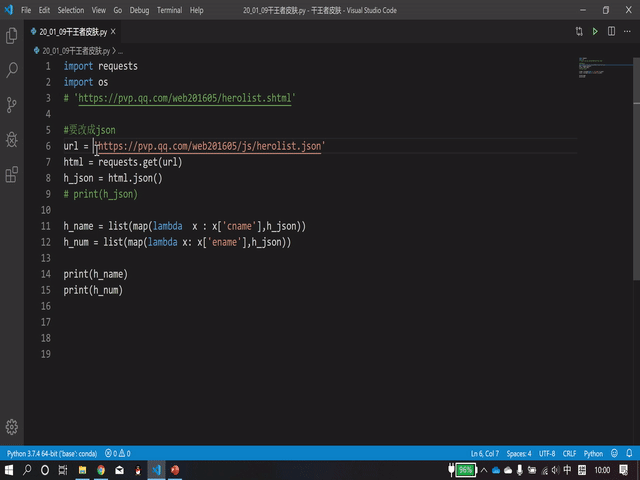Open the Extensions view
This screenshot has height=480, width=640.
point(12,175)
